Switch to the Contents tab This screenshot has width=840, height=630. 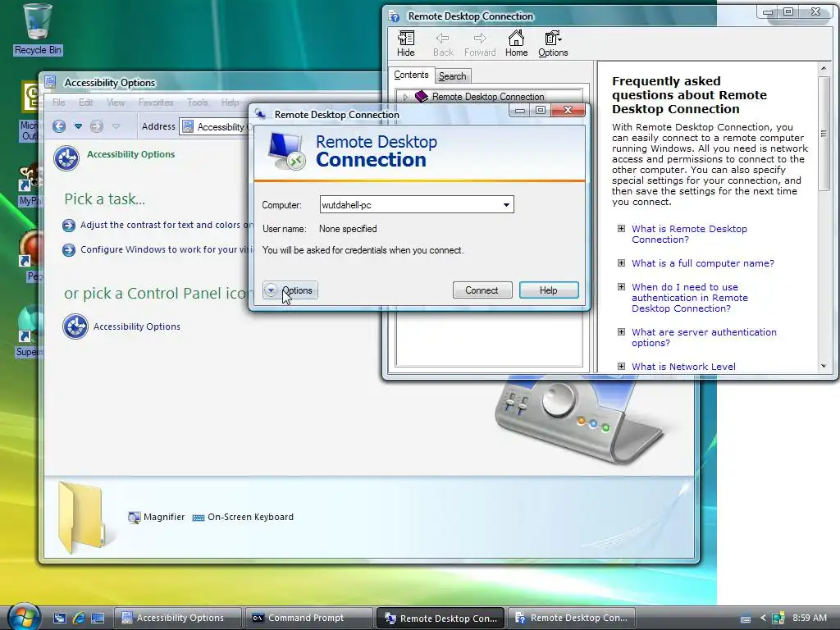click(412, 75)
